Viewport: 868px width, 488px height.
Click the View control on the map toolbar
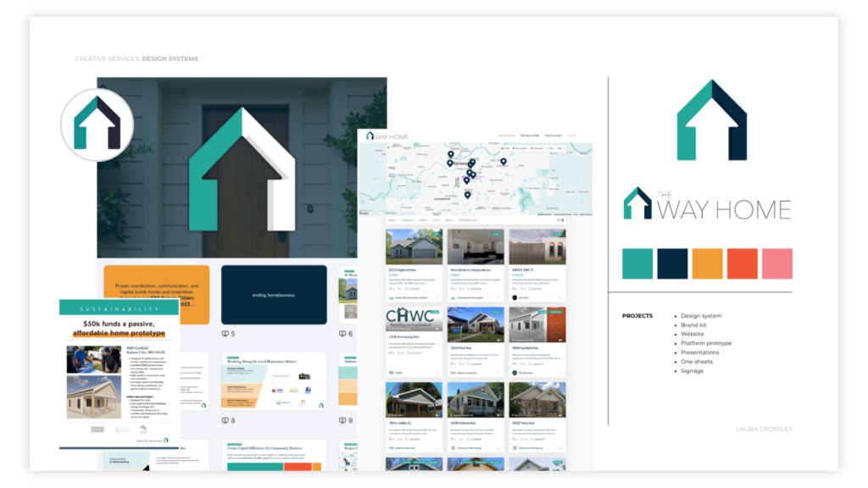505,148
